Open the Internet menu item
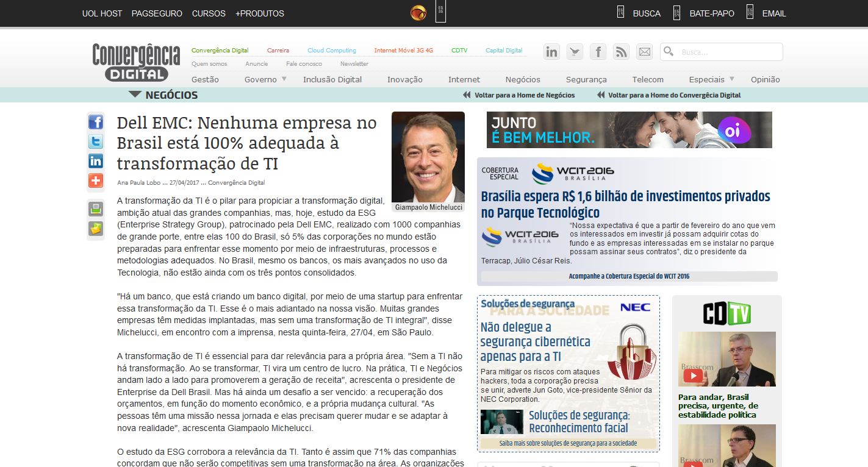This screenshot has height=467, width=868. [464, 79]
